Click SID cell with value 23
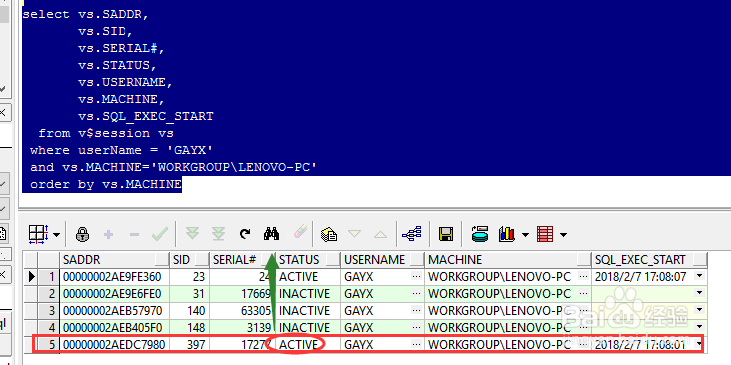 point(190,277)
